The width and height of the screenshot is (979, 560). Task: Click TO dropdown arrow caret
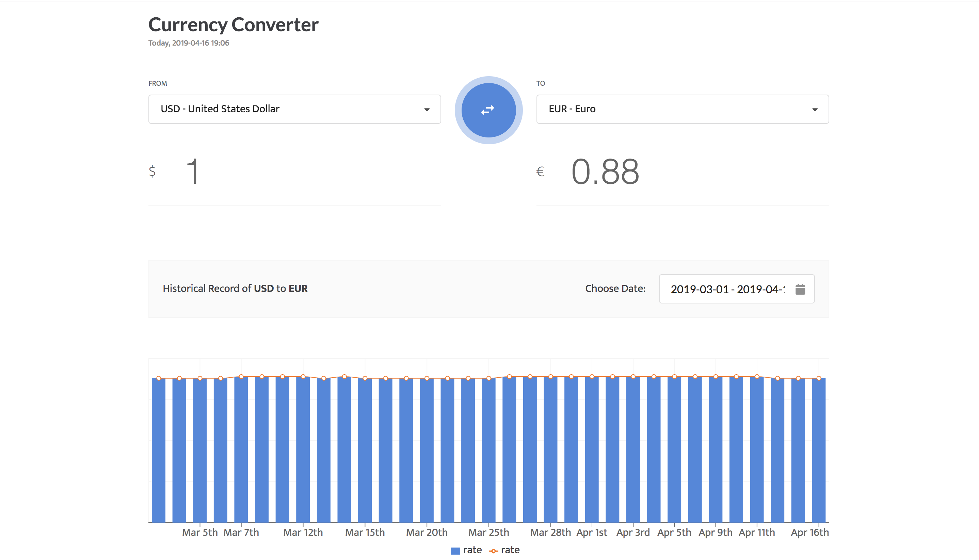tap(815, 110)
